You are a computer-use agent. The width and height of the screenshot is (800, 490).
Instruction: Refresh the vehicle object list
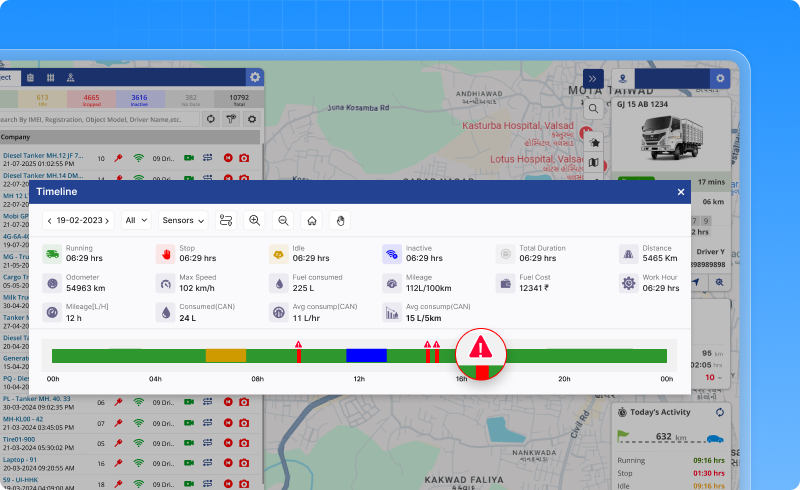210,119
